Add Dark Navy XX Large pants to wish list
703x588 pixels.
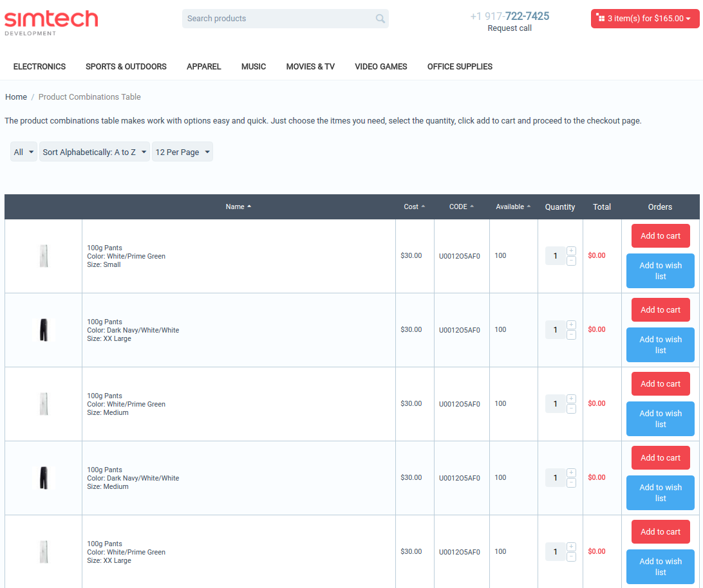coord(661,345)
